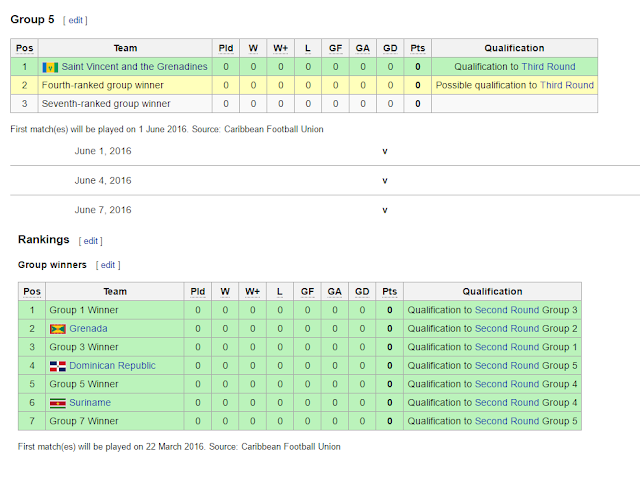Edit the Group winners section
The image size is (640, 484).
click(x=109, y=265)
